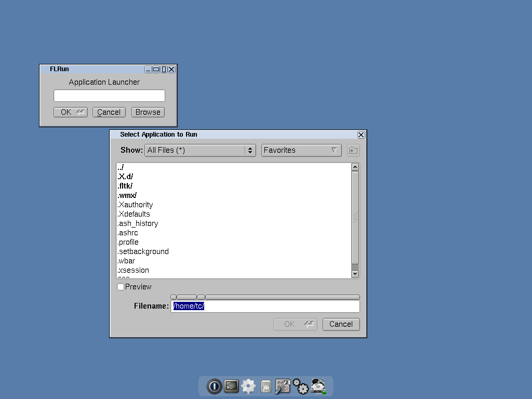The width and height of the screenshot is (532, 399).
Task: Select the .X.d/ folder in the file list
Action: 126,177
